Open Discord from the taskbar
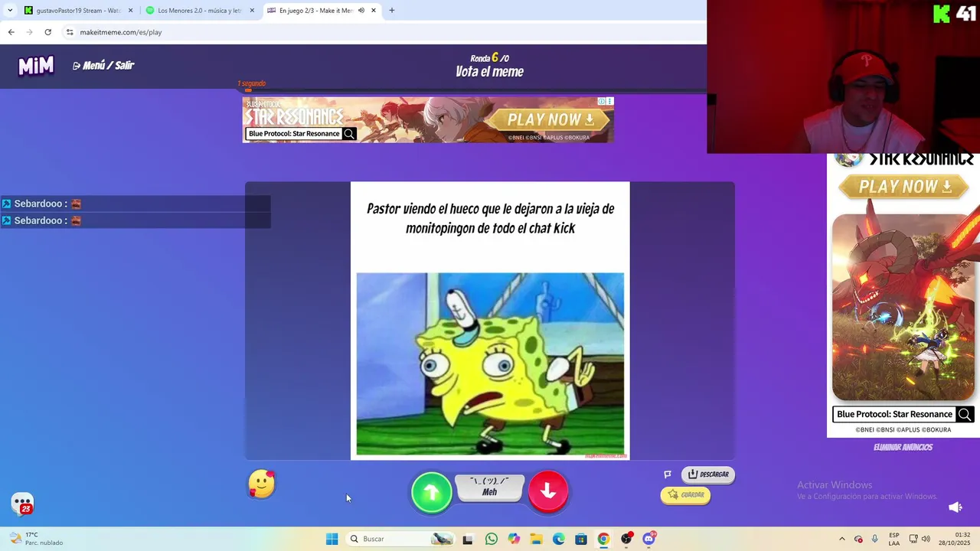 [649, 539]
